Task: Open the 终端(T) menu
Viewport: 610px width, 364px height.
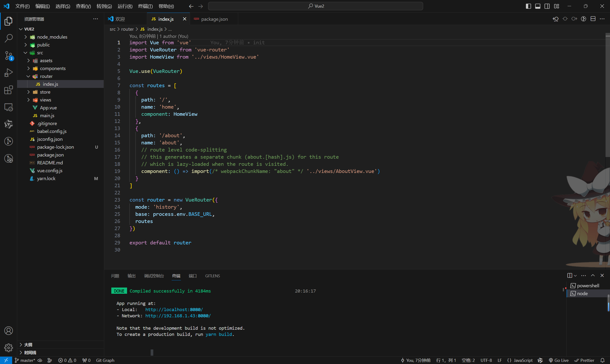Action: (x=145, y=6)
